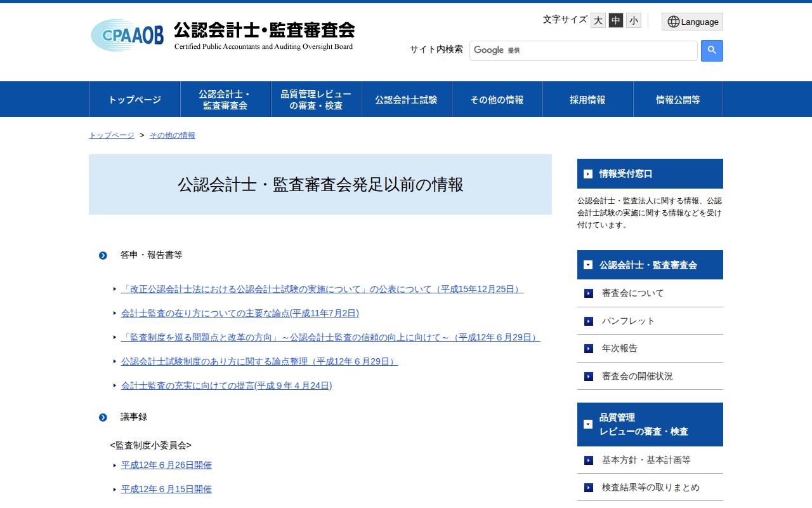Image resolution: width=812 pixels, height=508 pixels.
Task: Collapse 品質管理レビューの審査・検査 sidebar section arrow
Action: [588, 424]
